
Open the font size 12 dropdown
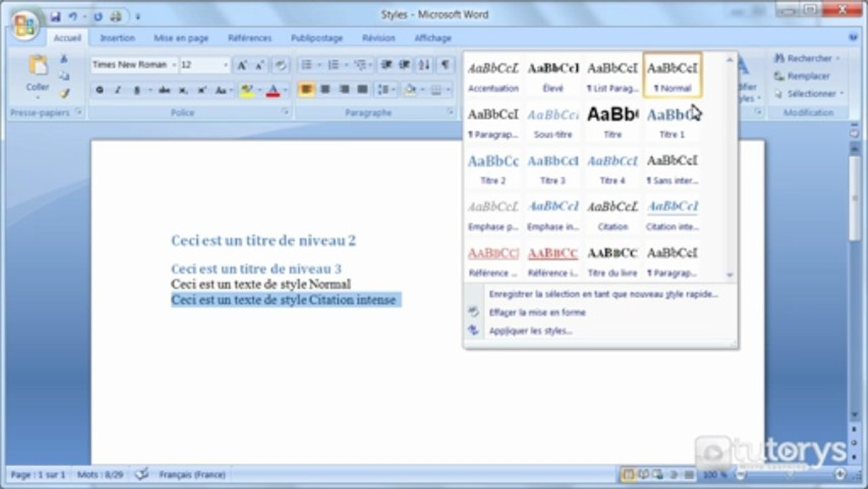[x=226, y=65]
